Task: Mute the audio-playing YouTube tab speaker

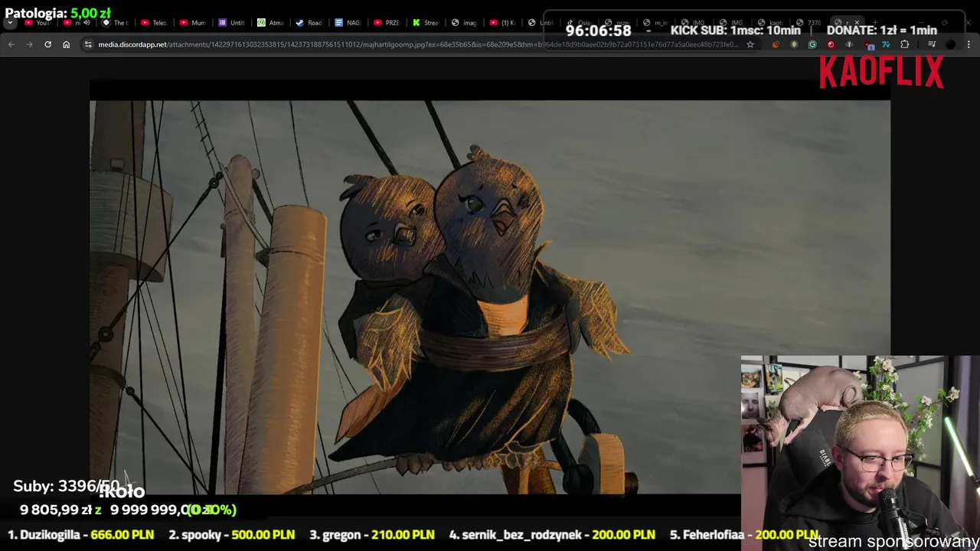Action: pyautogui.click(x=87, y=23)
